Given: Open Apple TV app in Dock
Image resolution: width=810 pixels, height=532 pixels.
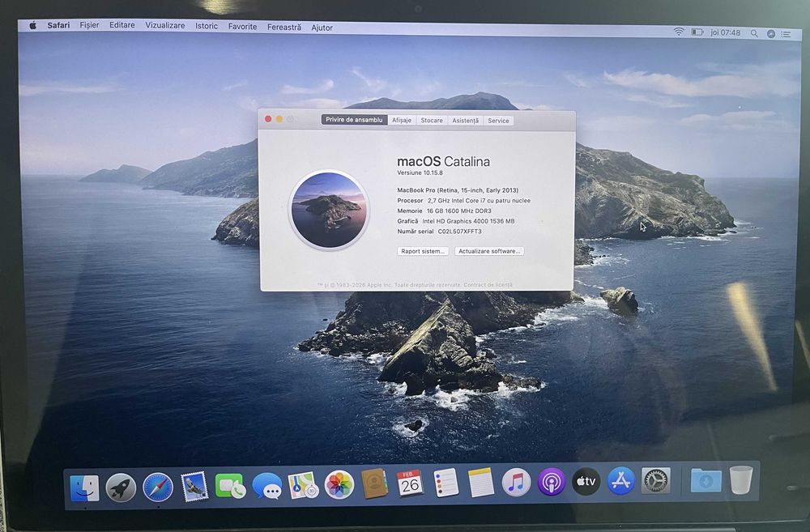Looking at the screenshot, I should click(x=586, y=481).
